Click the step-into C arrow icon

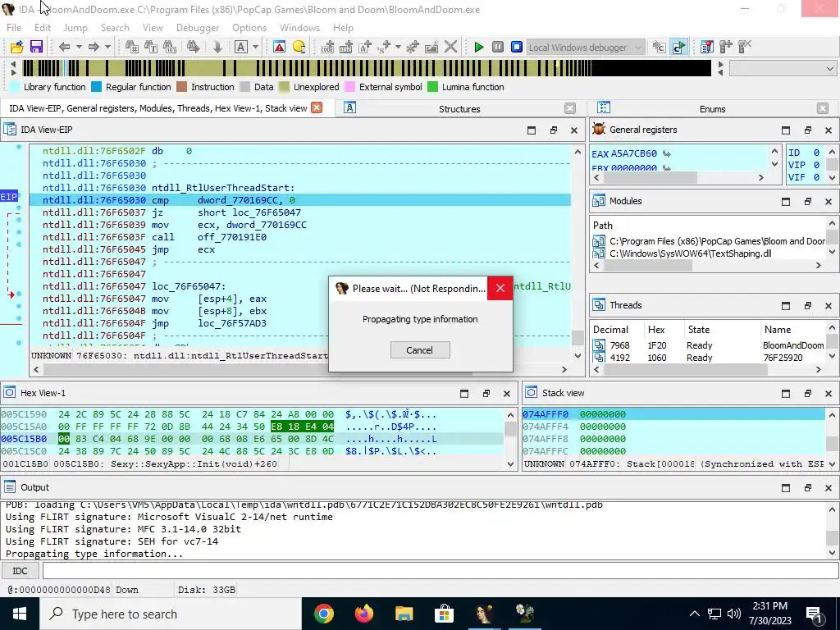[x=659, y=47]
